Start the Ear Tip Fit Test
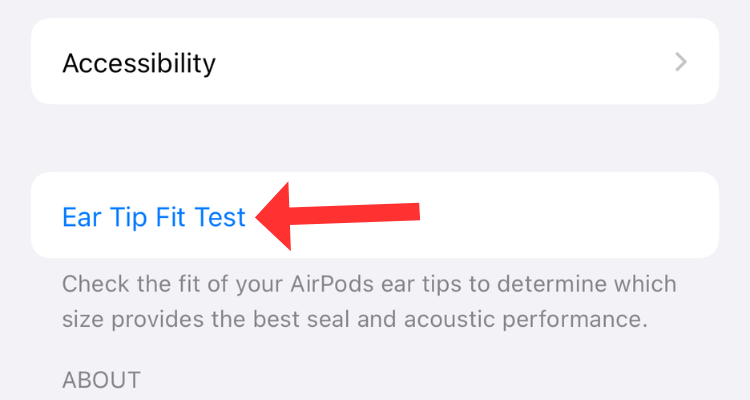Viewport: 750px width, 400px height. point(154,217)
